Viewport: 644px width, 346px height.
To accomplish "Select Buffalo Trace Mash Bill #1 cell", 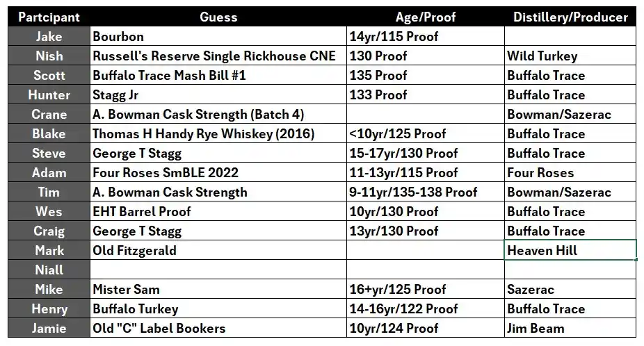I will click(218, 75).
